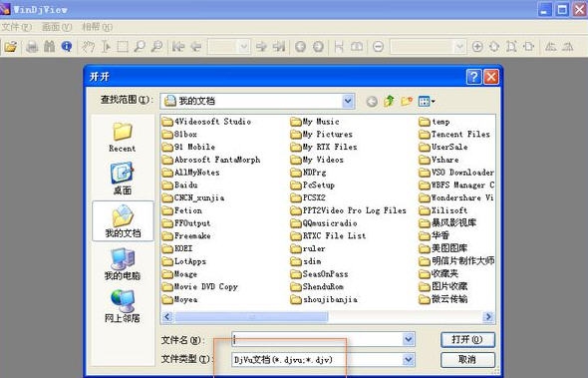The image size is (588, 378).
Task: Click the 网上邻居 sidebar shortcut
Action: [123, 306]
